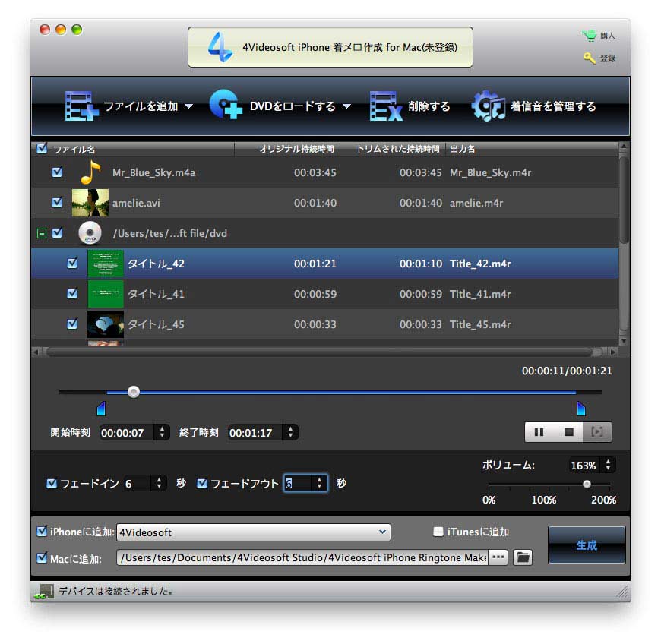The height and width of the screenshot is (644, 661).
Task: Click the Delete (削除する) film icon
Action: (x=385, y=106)
